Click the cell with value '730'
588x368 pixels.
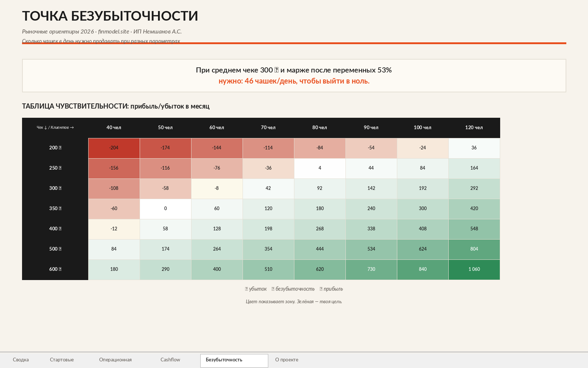point(371,269)
